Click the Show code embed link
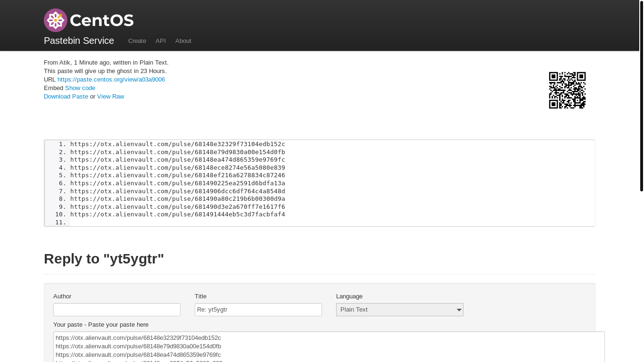The image size is (644, 362). pyautogui.click(x=80, y=88)
